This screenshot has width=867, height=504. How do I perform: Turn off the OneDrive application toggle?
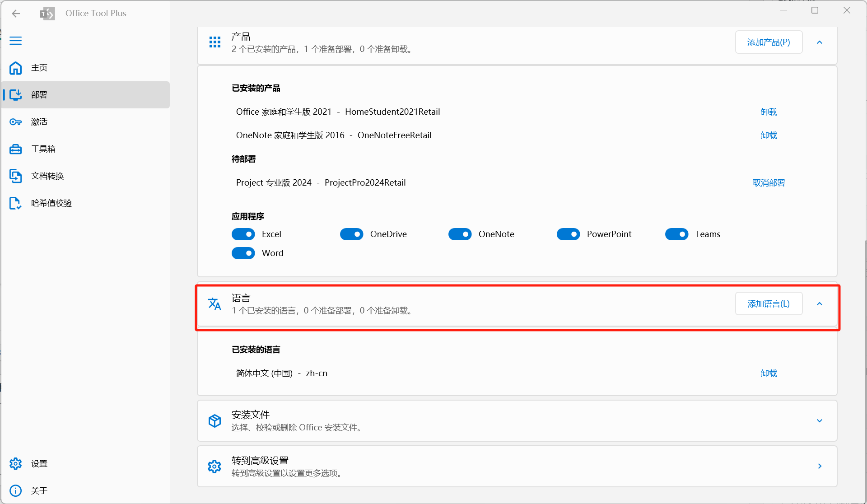point(352,234)
